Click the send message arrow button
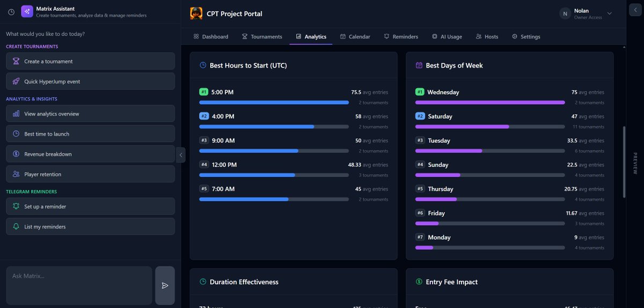This screenshot has width=644, height=308. click(165, 285)
